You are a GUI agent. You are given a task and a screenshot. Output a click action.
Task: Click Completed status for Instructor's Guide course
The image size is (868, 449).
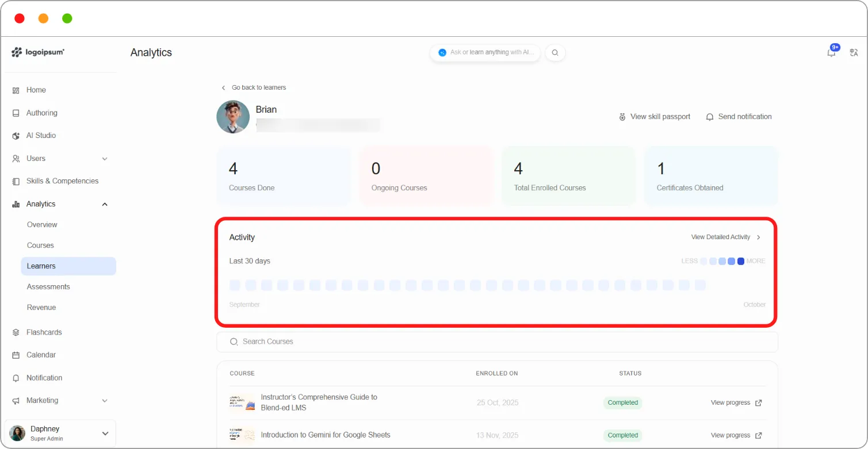pos(623,403)
